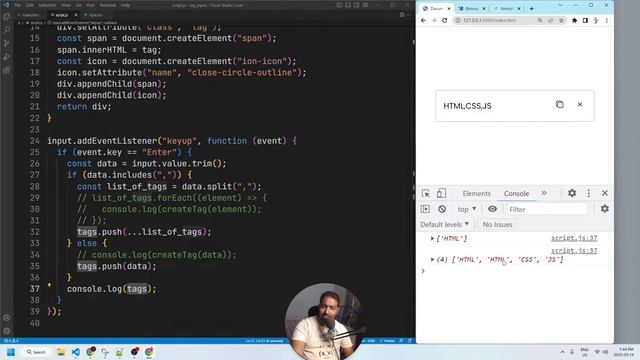
Task: Click the No Issues button in the console
Action: coord(497,224)
